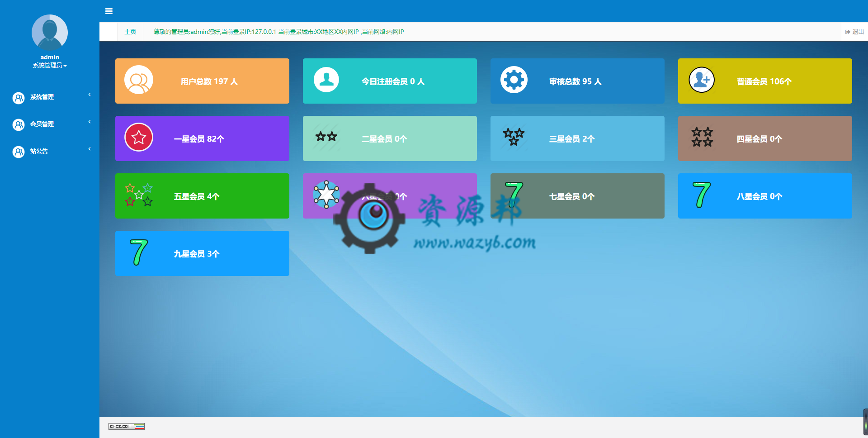Click the gear icon on 审核总数 card
The width and height of the screenshot is (868, 438).
point(514,80)
